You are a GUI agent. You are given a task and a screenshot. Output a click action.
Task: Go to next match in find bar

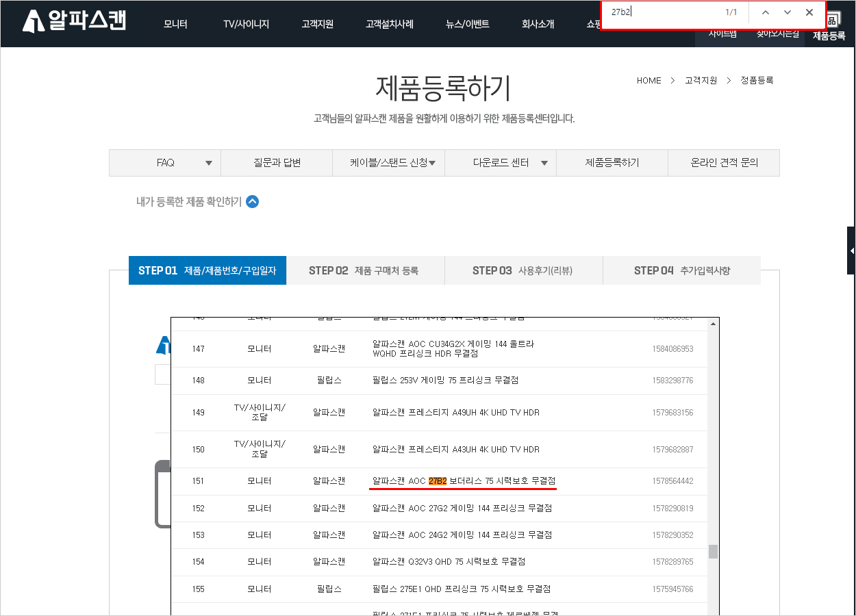(788, 12)
